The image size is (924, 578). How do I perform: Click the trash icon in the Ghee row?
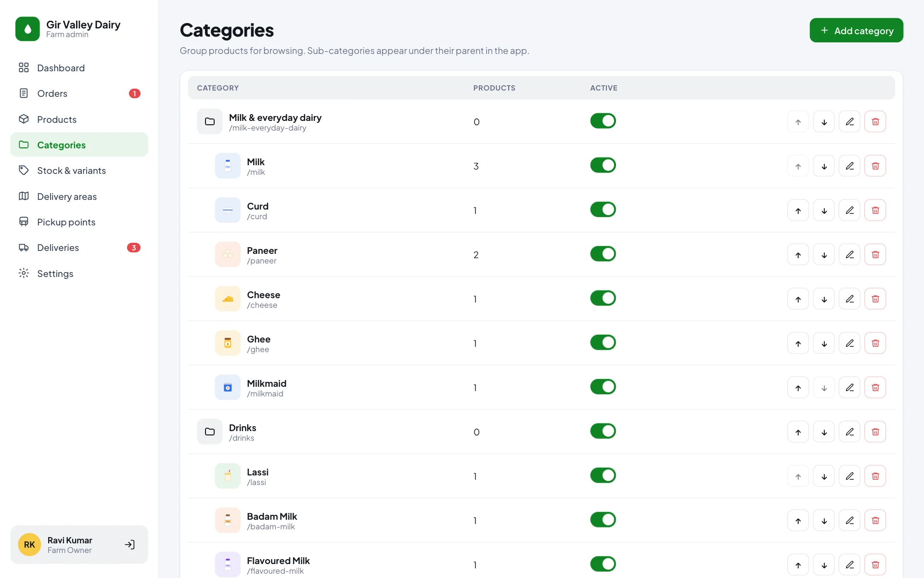[875, 343]
